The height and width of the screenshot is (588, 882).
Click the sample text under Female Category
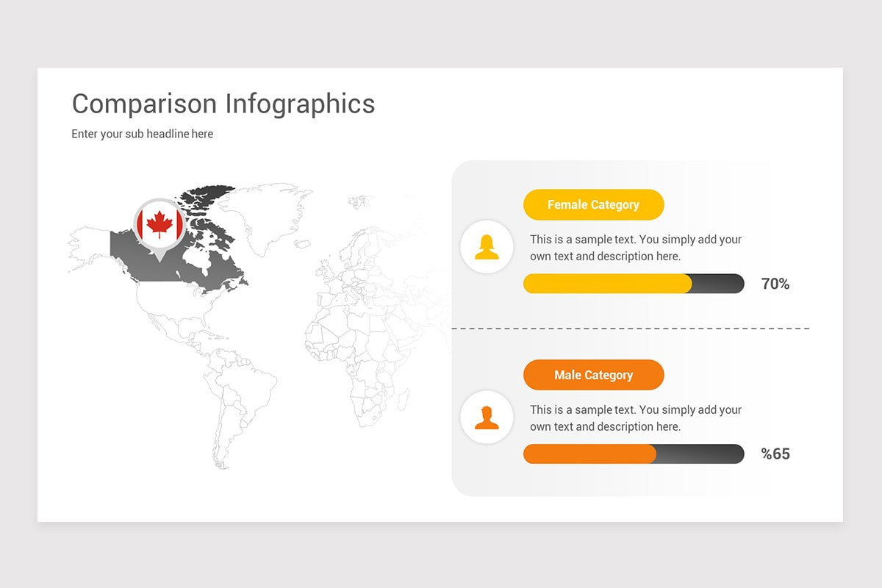tap(636, 248)
